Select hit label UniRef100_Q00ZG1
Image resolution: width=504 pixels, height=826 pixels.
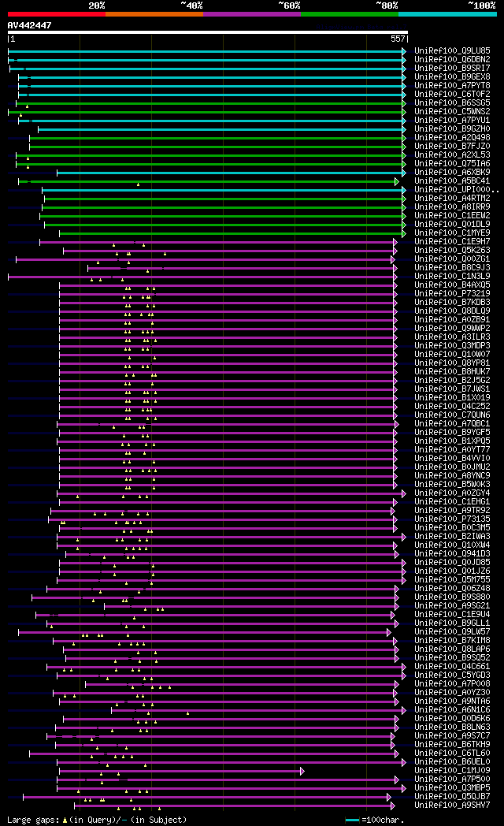[x=452, y=259]
